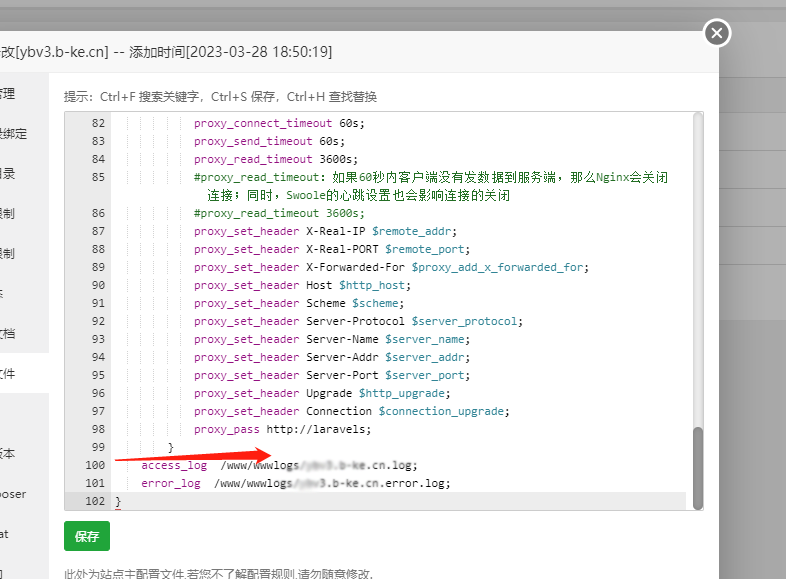Click the Scheme $scheme line

pyautogui.click(x=299, y=304)
